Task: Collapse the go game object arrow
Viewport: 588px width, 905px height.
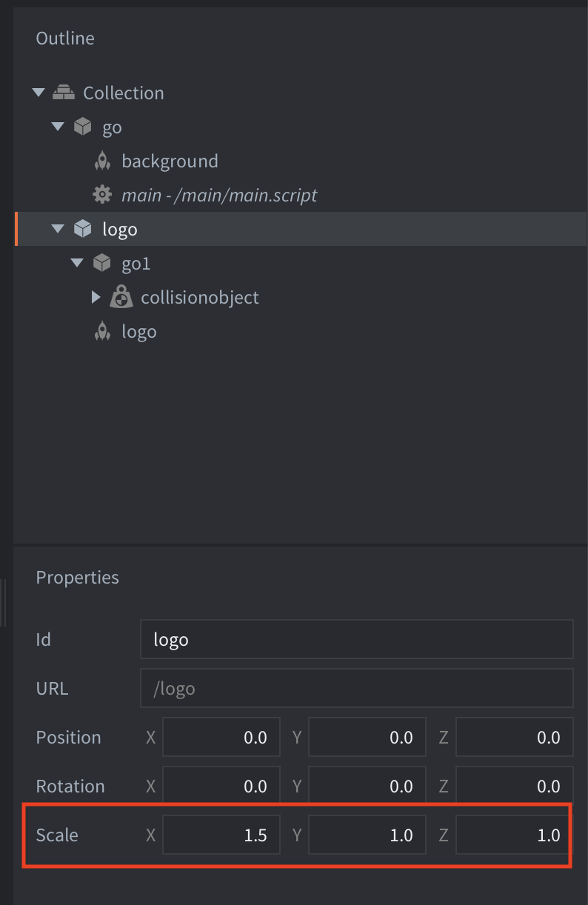Action: click(x=58, y=127)
